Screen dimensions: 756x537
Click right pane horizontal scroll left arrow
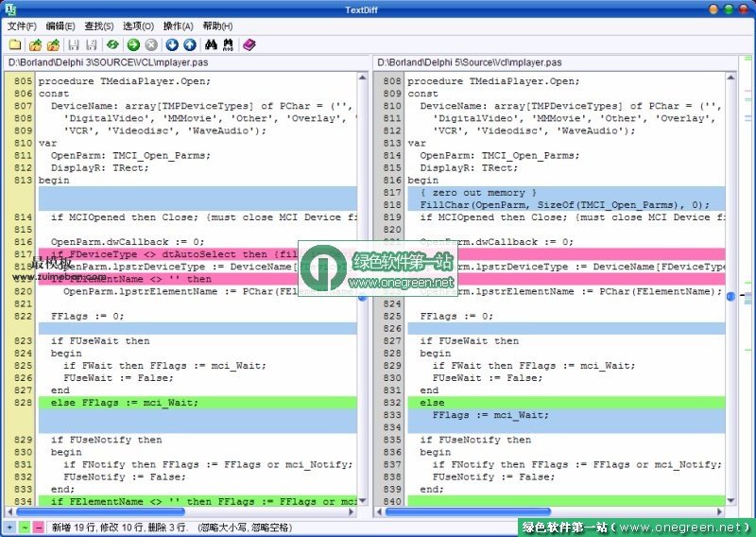379,511
